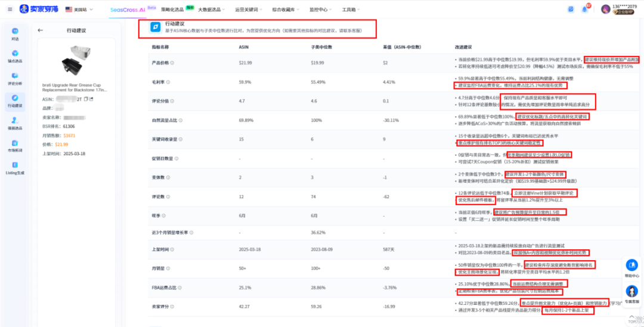Show info for FBA运费占比
Viewport: 644px width, 327px height.
[179, 288]
